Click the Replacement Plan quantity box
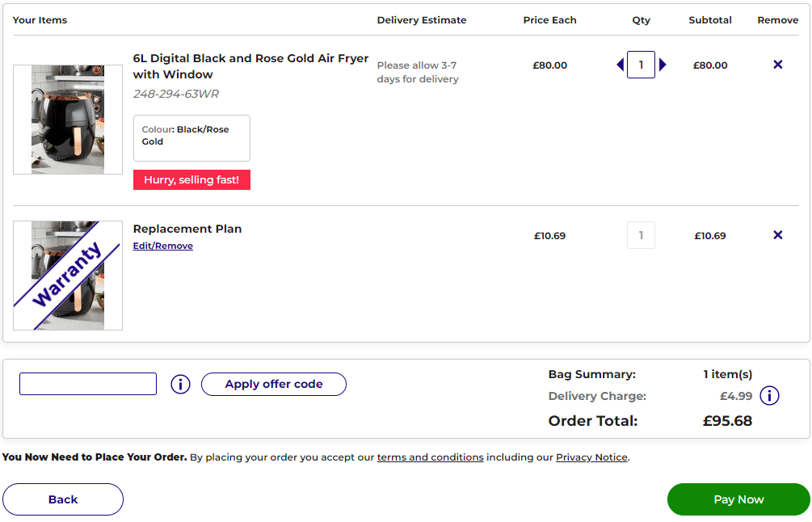 pyautogui.click(x=641, y=235)
